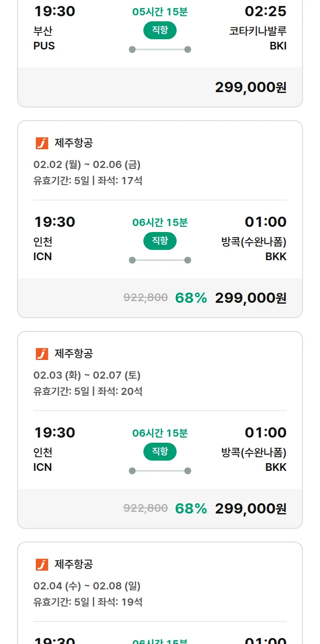Select the 299,000원 price on the Busan flight
The width and height of the screenshot is (320, 644).
tap(250, 87)
